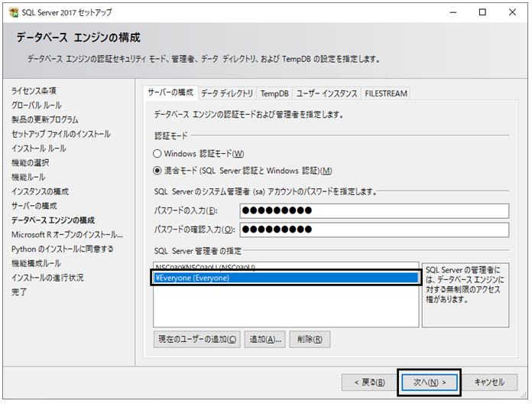Click the キャンセル button
This screenshot has height=404, width=532.
489,383
